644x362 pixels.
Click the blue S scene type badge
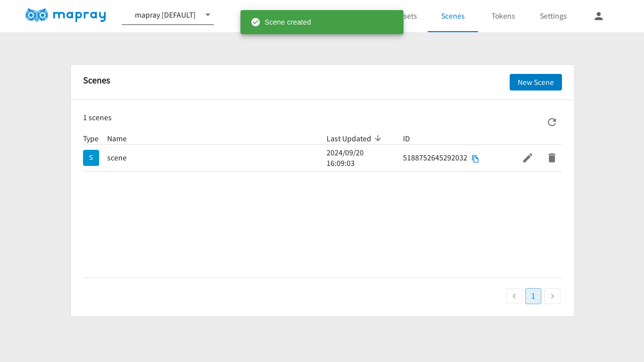click(x=91, y=158)
